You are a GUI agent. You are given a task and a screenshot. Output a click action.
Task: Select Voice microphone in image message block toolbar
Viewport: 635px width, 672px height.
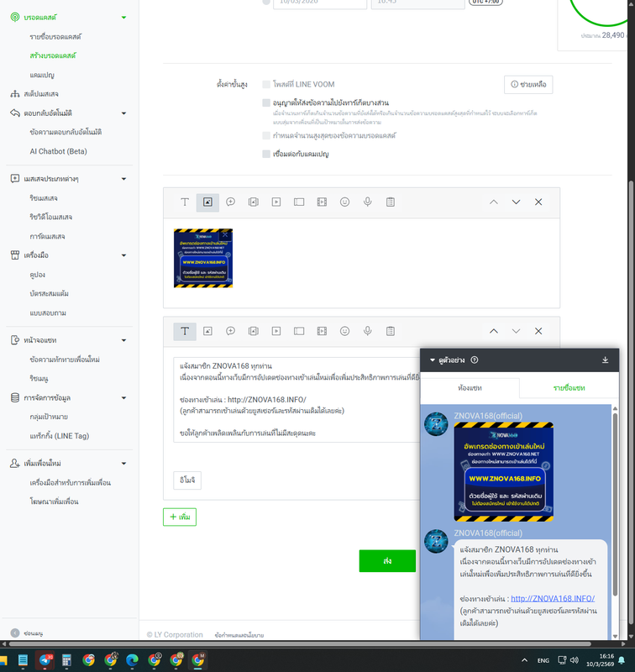point(368,202)
